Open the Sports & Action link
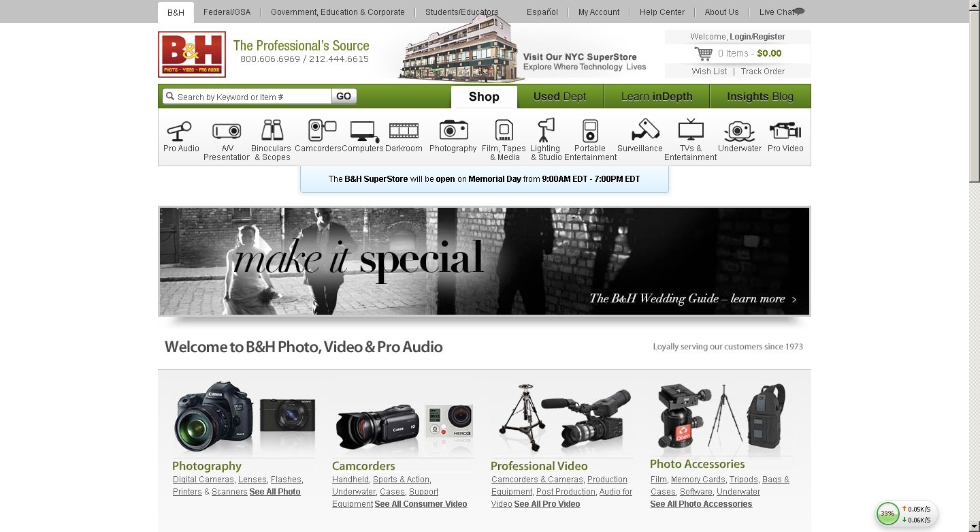Image resolution: width=980 pixels, height=532 pixels. (402, 480)
